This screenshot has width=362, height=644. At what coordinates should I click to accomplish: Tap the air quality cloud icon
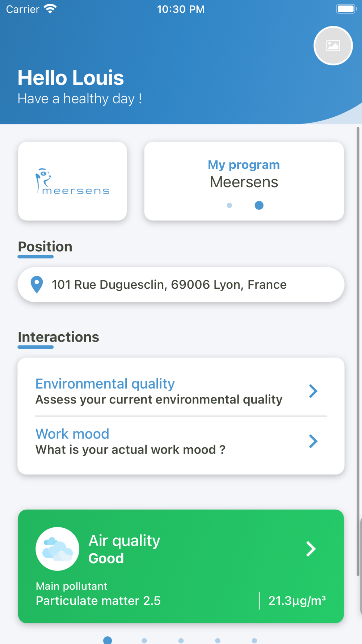pyautogui.click(x=57, y=549)
